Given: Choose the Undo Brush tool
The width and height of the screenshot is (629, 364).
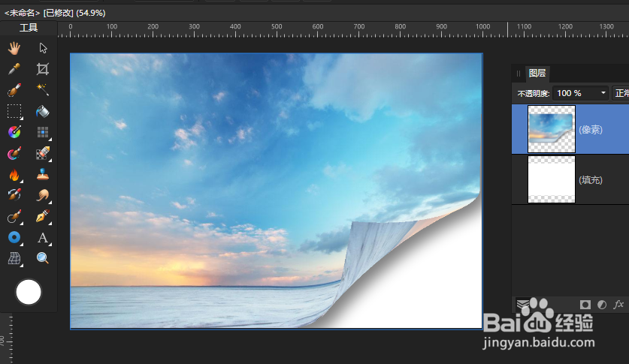Looking at the screenshot, I should tap(14, 195).
